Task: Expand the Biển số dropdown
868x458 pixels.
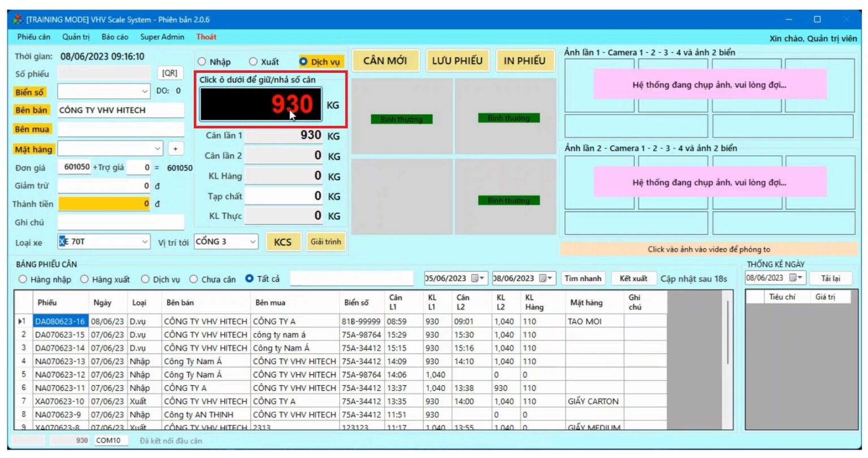Action: (x=145, y=91)
